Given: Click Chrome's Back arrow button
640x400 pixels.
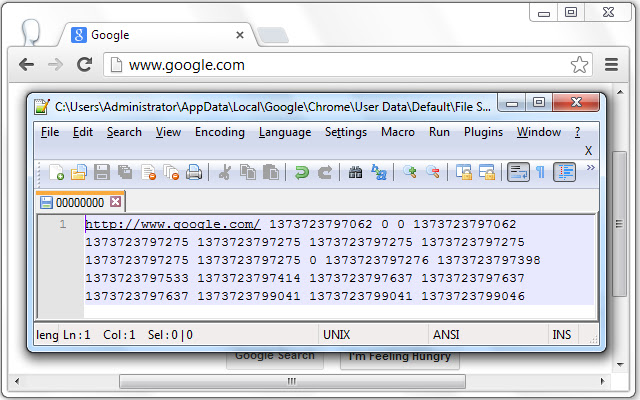Looking at the screenshot, I should coord(27,64).
